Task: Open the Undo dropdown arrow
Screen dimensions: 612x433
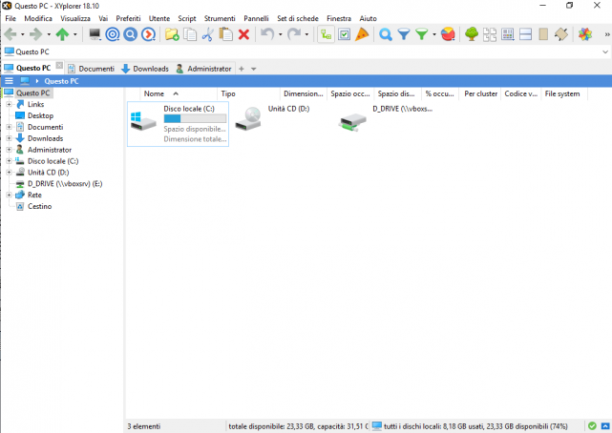Action: click(x=280, y=35)
